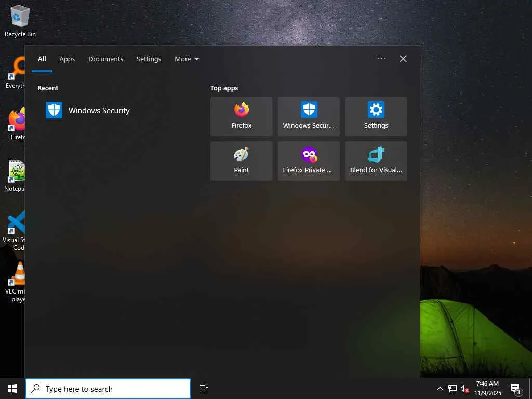
Task: Switch to the Documents search tab
Action: (106, 59)
